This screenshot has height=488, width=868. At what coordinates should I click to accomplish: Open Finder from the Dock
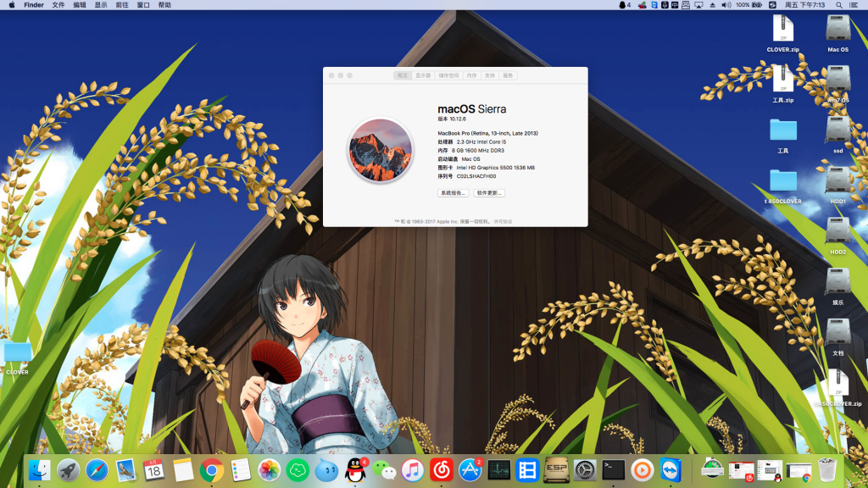click(x=39, y=470)
